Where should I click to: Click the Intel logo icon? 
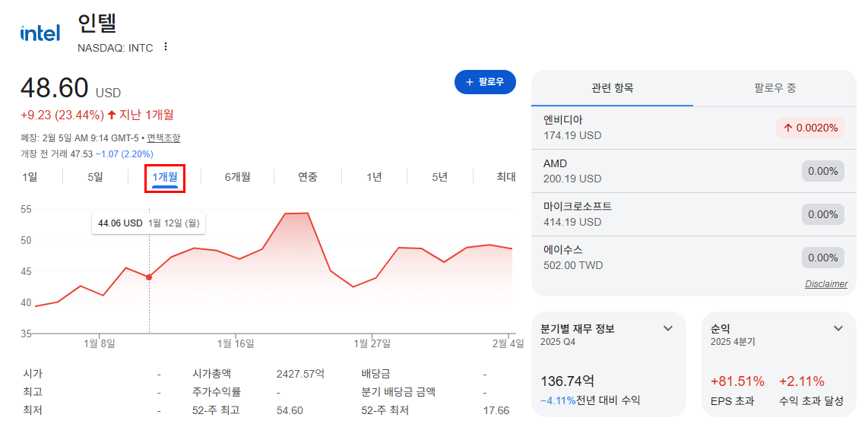(40, 33)
